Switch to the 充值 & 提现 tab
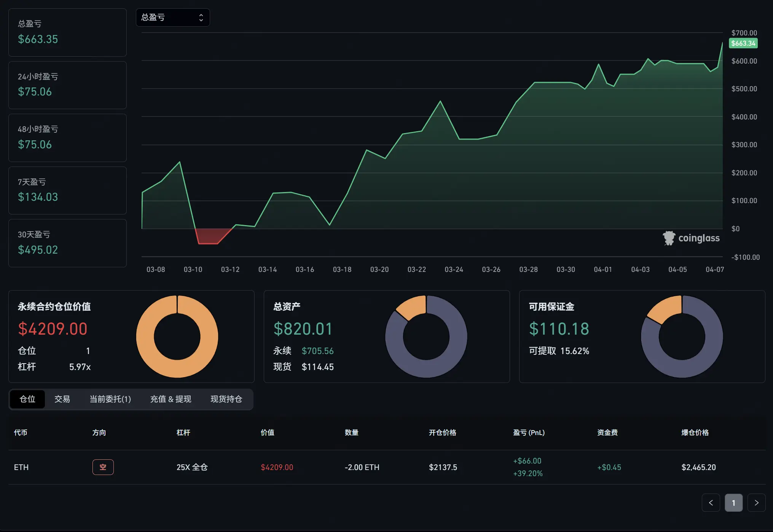 (171, 399)
